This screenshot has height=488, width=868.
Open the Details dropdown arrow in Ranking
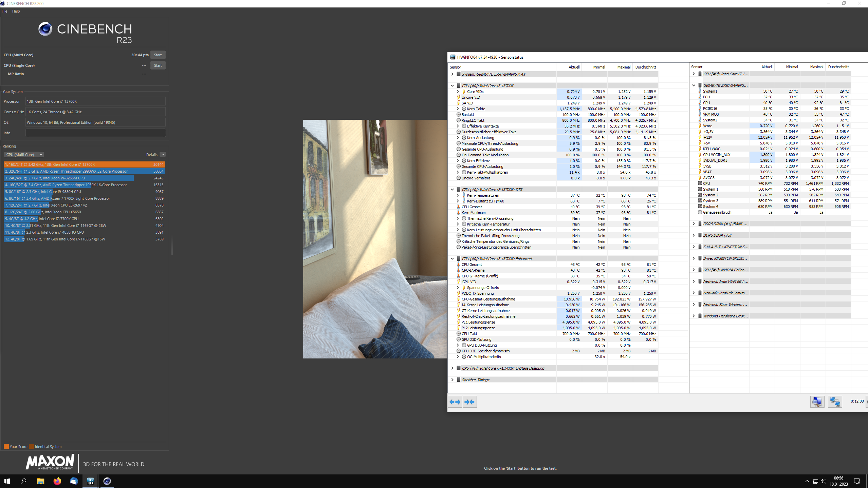tap(163, 155)
